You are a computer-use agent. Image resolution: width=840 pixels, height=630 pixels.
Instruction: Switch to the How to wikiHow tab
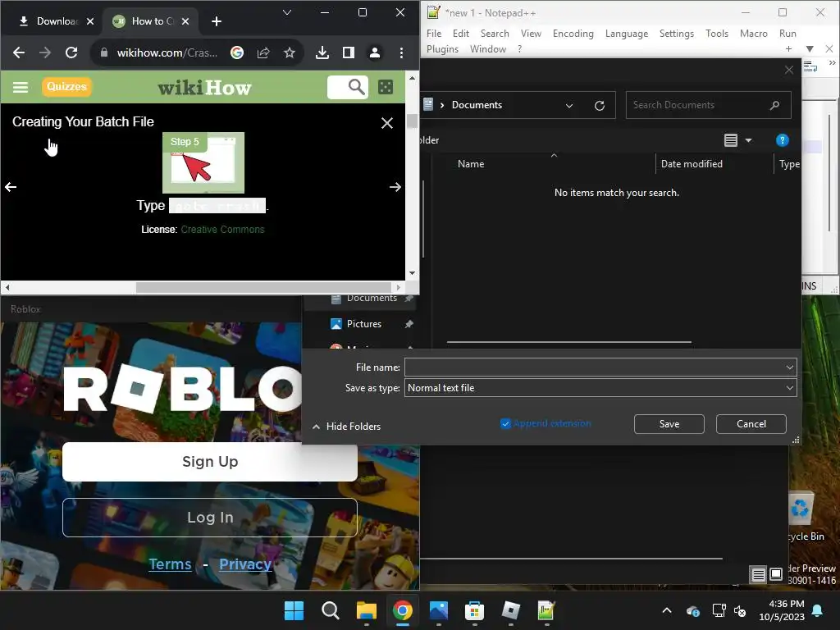coord(152,21)
